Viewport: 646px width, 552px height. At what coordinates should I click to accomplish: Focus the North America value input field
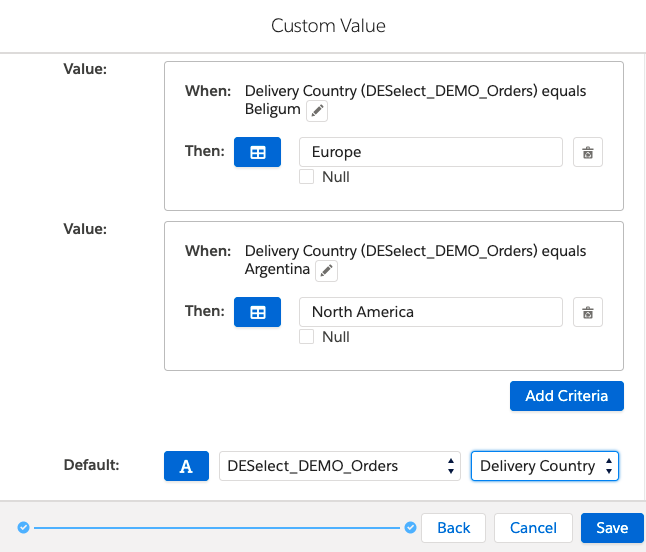click(x=431, y=312)
